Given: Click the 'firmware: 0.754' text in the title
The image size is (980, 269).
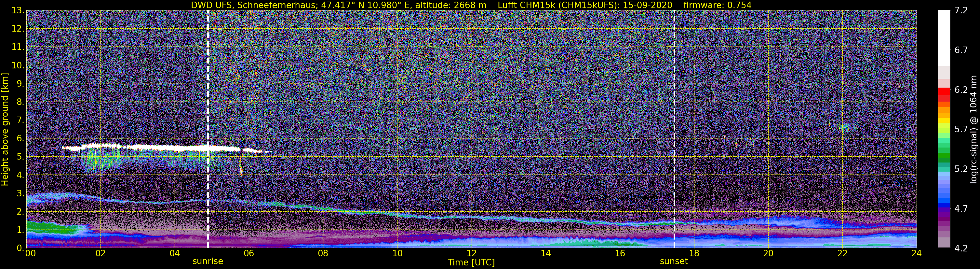Looking at the screenshot, I should point(718,5).
